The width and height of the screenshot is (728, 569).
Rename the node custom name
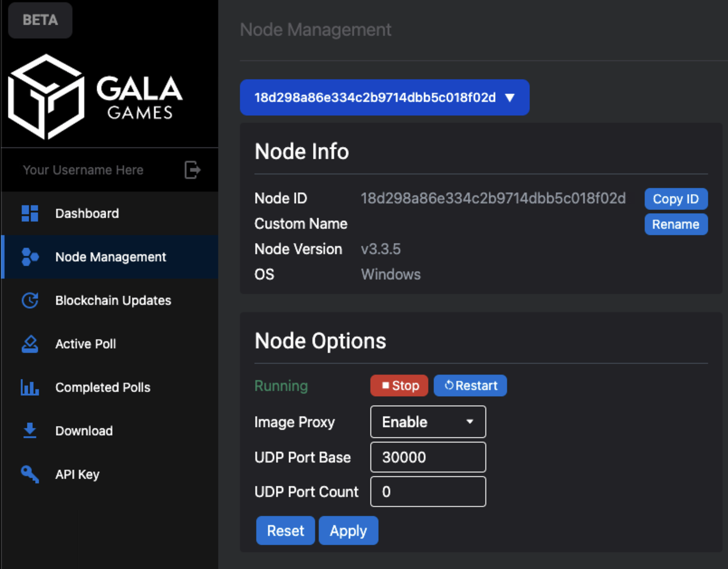coord(676,224)
